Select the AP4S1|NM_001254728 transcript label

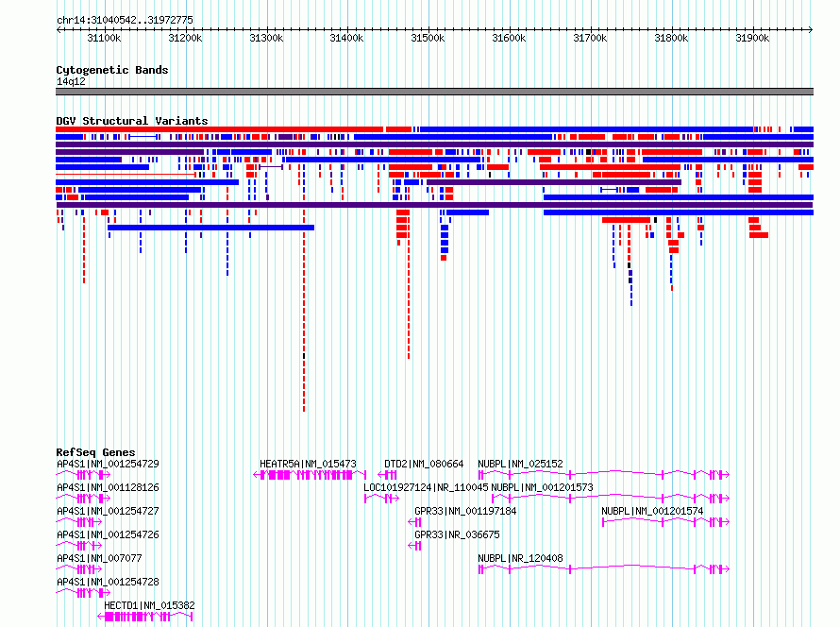coord(108,582)
